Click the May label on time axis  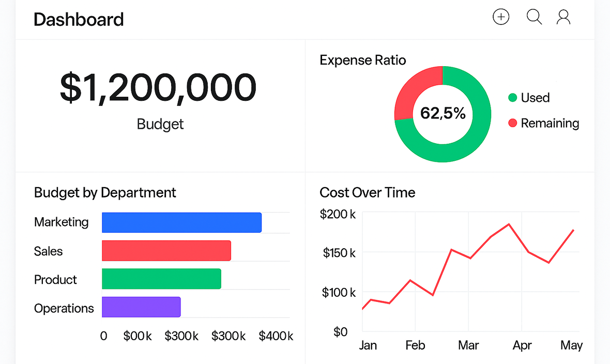pos(571,345)
